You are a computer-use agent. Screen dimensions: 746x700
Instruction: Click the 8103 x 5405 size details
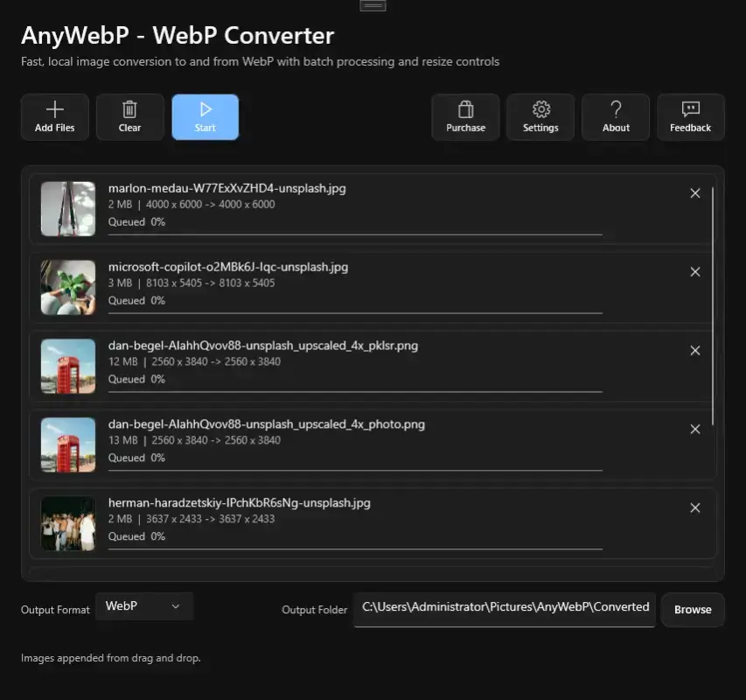(192, 283)
